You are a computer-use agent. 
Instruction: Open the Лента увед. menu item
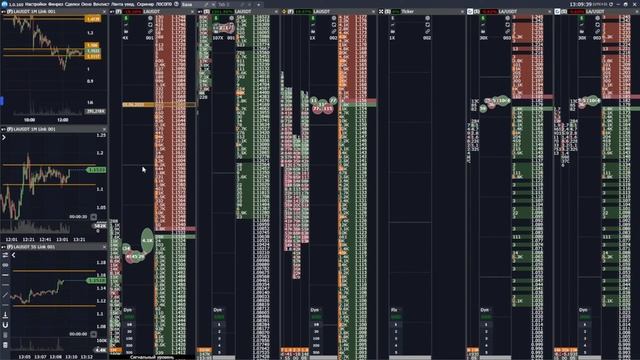coord(123,4)
